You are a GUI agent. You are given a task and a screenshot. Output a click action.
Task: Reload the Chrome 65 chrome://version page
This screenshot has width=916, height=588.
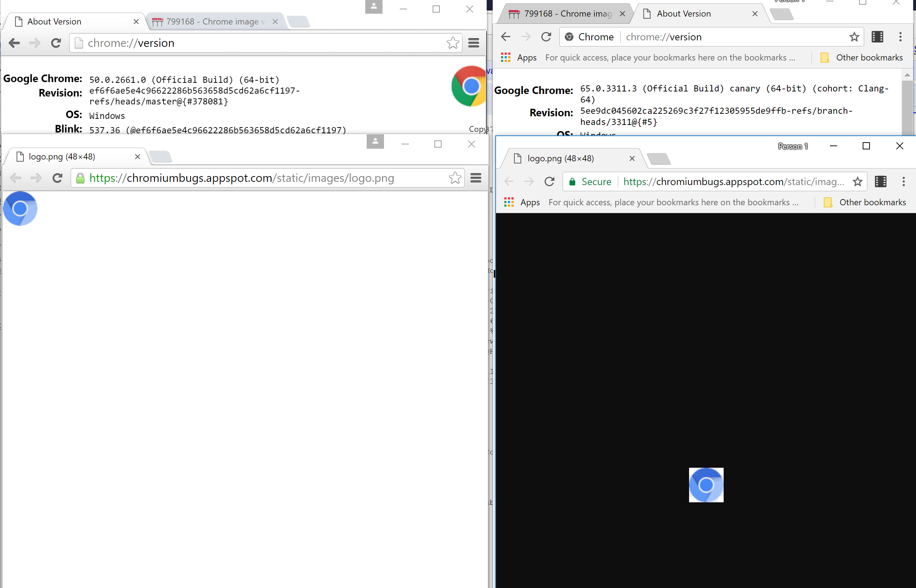(x=546, y=37)
